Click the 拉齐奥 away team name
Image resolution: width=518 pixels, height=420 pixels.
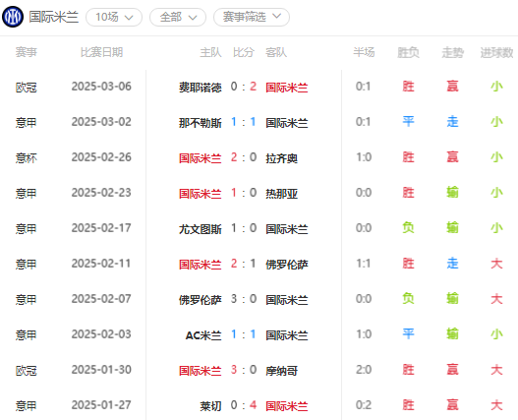[281, 158]
